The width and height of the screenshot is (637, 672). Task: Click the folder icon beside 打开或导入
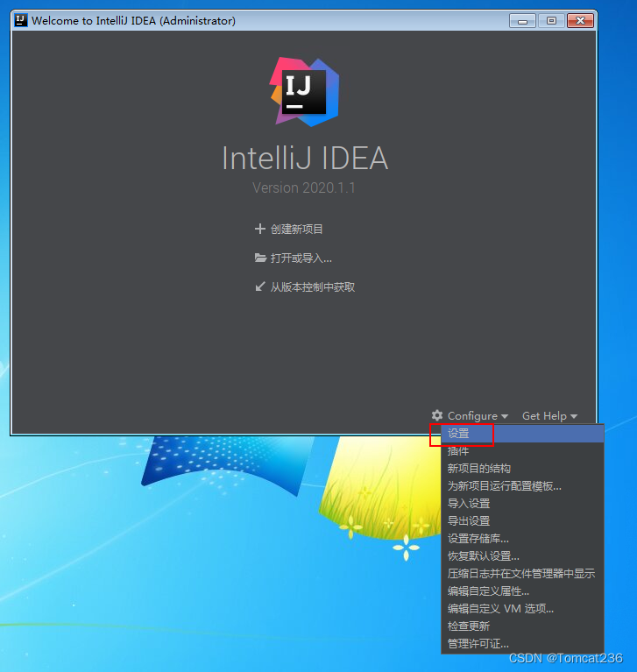[260, 258]
